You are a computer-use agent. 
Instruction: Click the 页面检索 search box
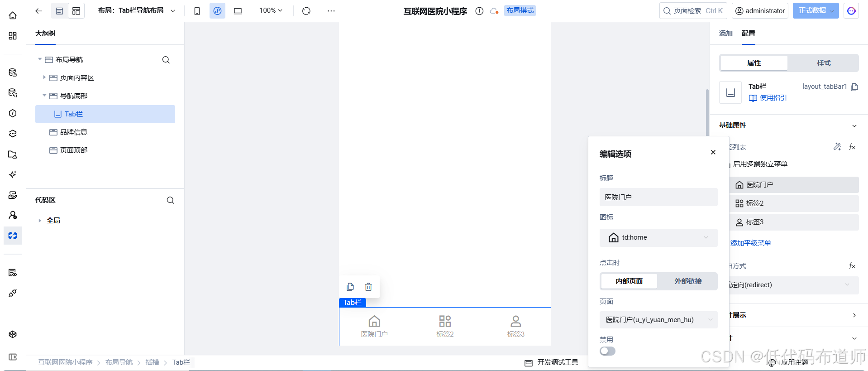(693, 11)
